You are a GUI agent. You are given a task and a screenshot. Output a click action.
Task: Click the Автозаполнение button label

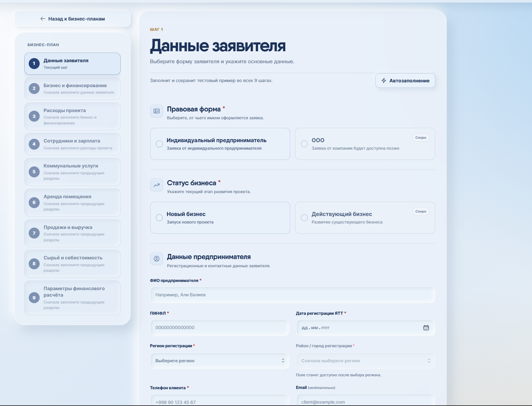point(409,81)
